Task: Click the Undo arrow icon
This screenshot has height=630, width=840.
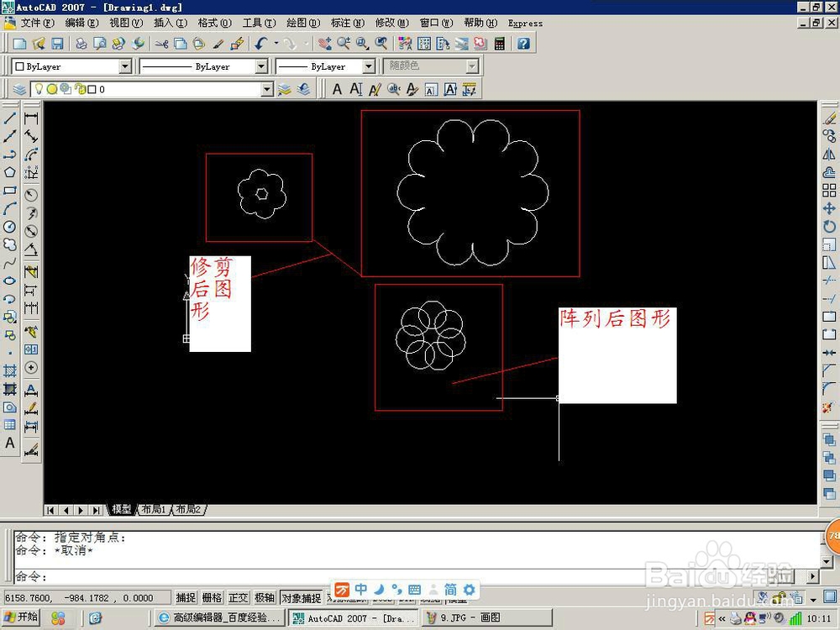Action: click(x=261, y=44)
